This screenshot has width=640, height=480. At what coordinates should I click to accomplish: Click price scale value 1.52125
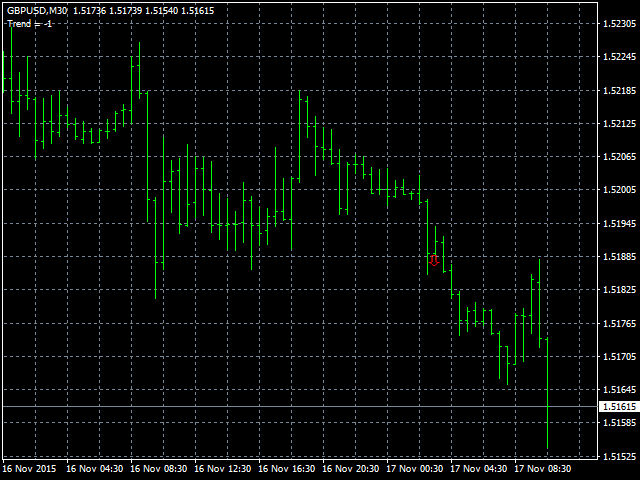(x=619, y=123)
